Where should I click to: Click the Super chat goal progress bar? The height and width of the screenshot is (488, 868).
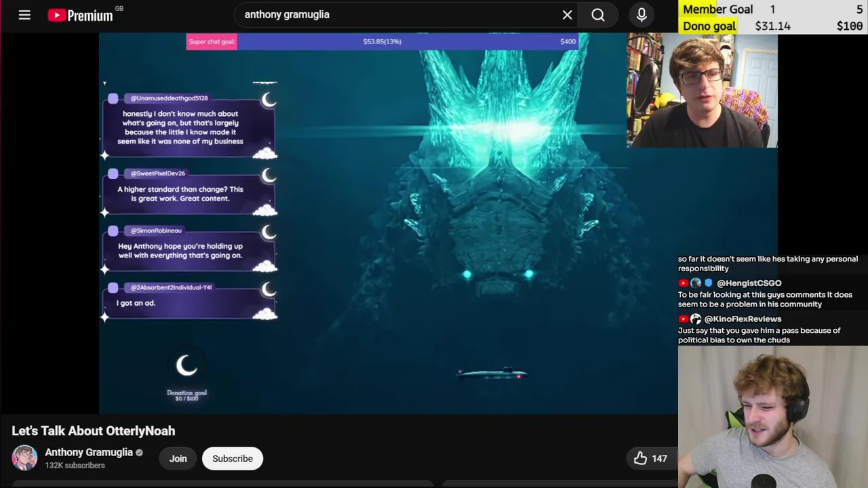coord(382,41)
